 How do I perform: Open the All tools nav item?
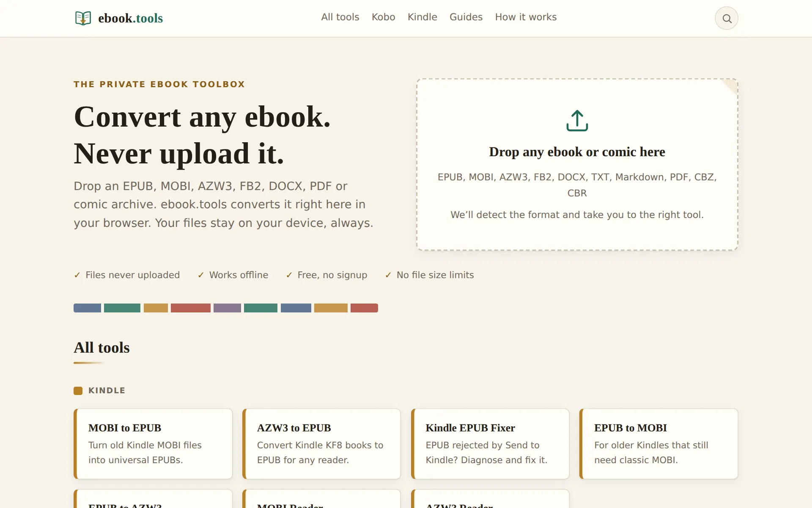coord(340,17)
